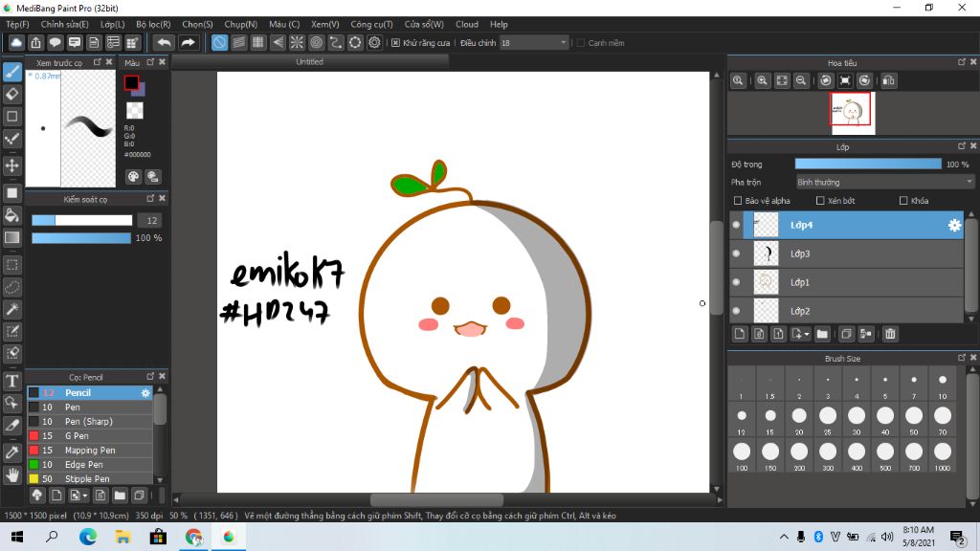The width and height of the screenshot is (980, 551).
Task: Open the Pha trộn blend mode dropdown
Action: pyautogui.click(x=885, y=183)
